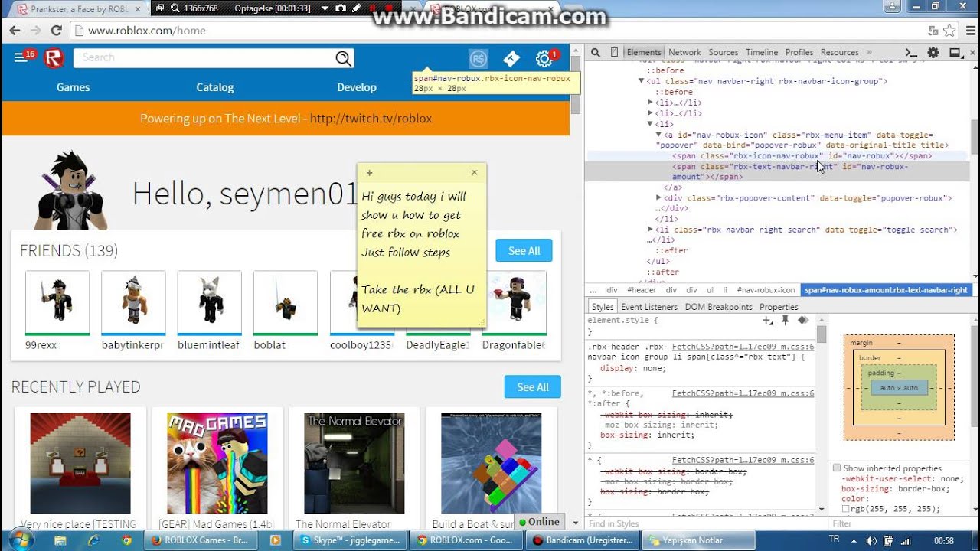Open friend babytinkerpr avatar
Viewport: 980px width, 551px height.
pos(133,303)
